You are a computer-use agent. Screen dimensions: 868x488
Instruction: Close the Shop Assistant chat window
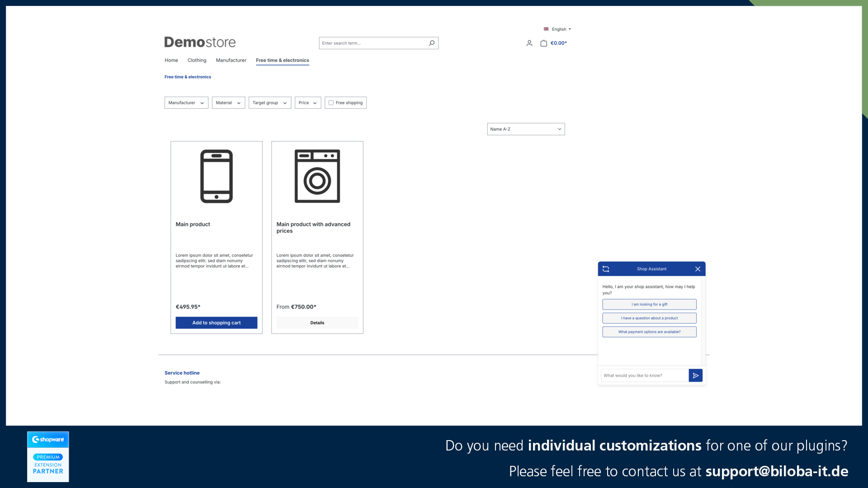[x=698, y=269]
